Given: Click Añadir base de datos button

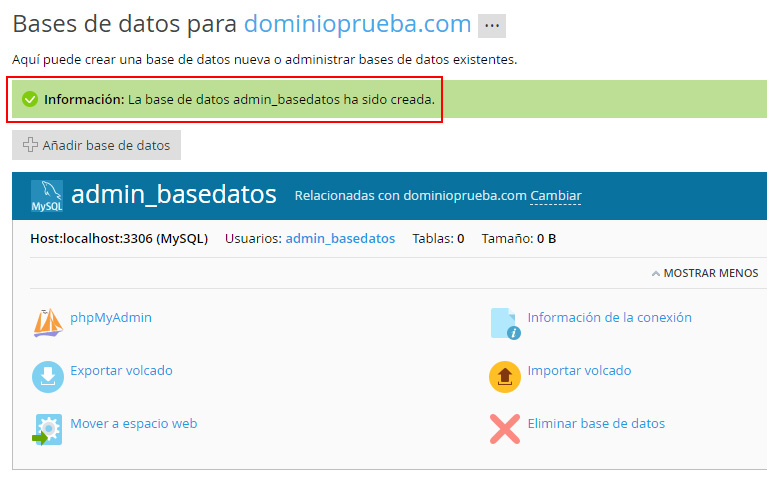Looking at the screenshot, I should (96, 145).
